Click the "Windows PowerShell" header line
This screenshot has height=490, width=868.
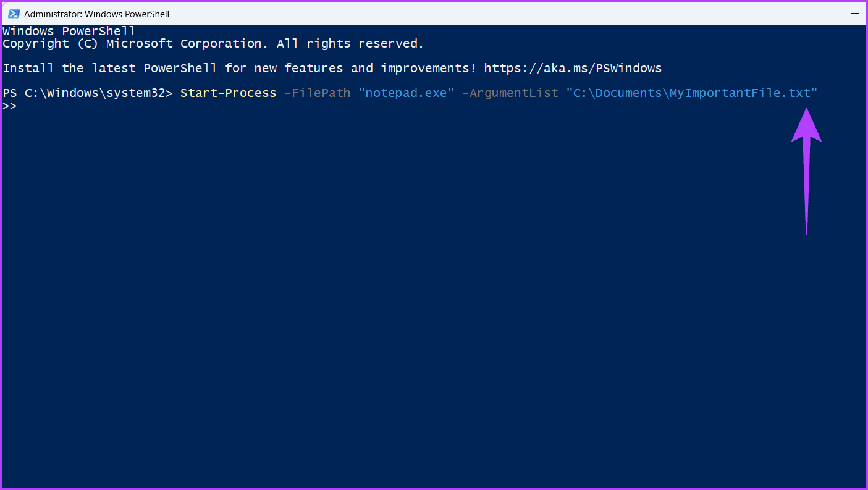click(69, 31)
